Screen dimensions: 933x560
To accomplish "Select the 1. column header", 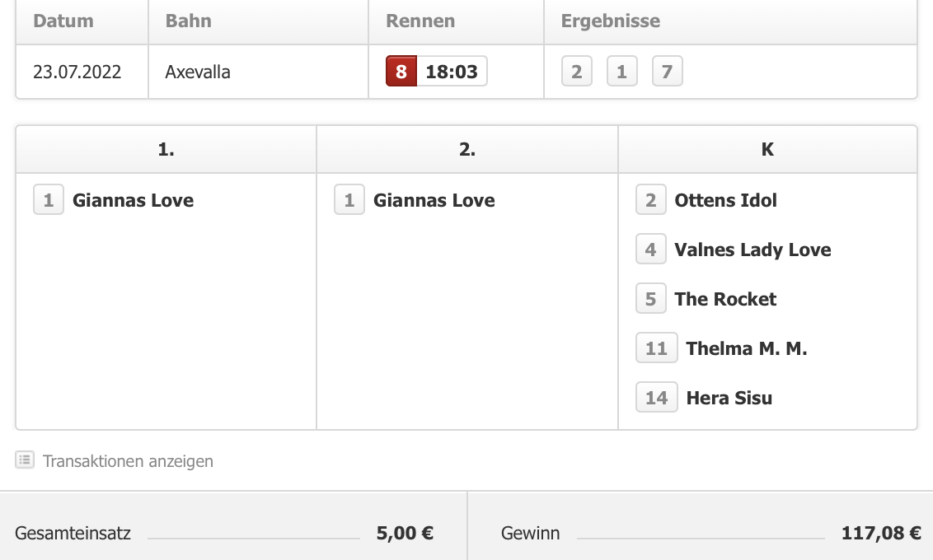I will pos(166,149).
